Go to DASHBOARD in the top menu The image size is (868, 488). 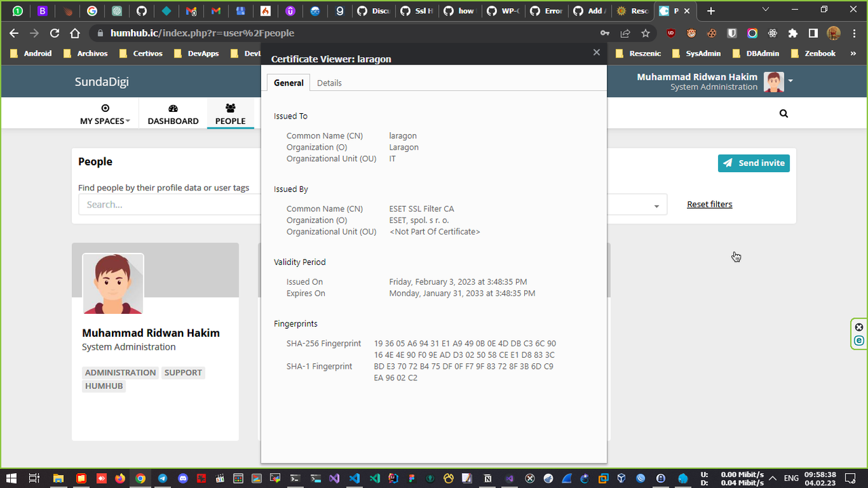point(173,114)
